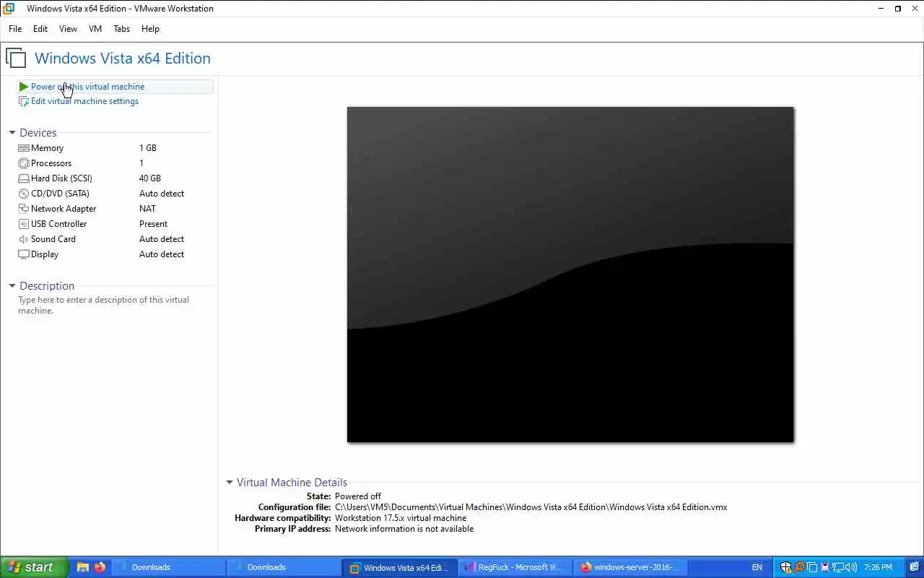Click the VM icon beside Windows Vista heading
924x578 pixels.
tap(16, 59)
